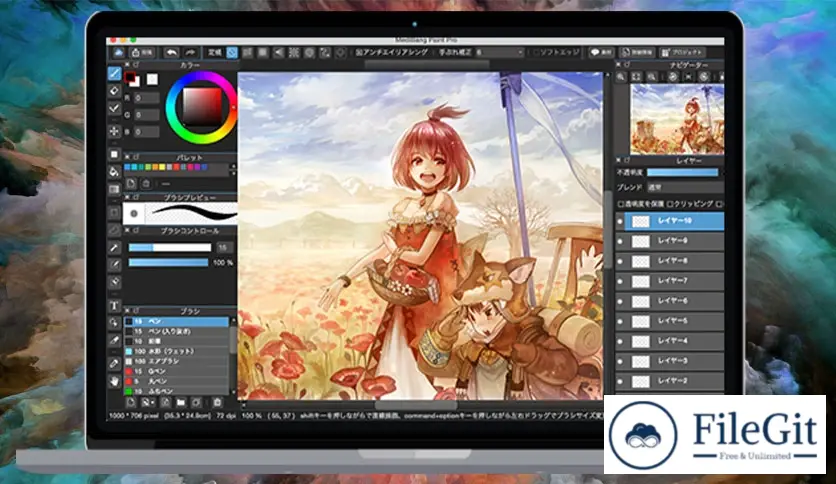Select the 丸ペン brush
Screen dimensions: 836x484
176,381
